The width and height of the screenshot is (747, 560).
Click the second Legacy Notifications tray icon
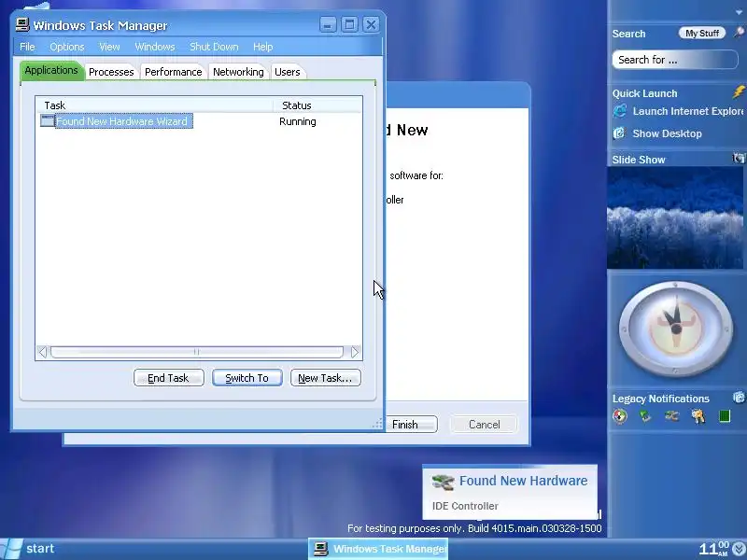point(645,416)
